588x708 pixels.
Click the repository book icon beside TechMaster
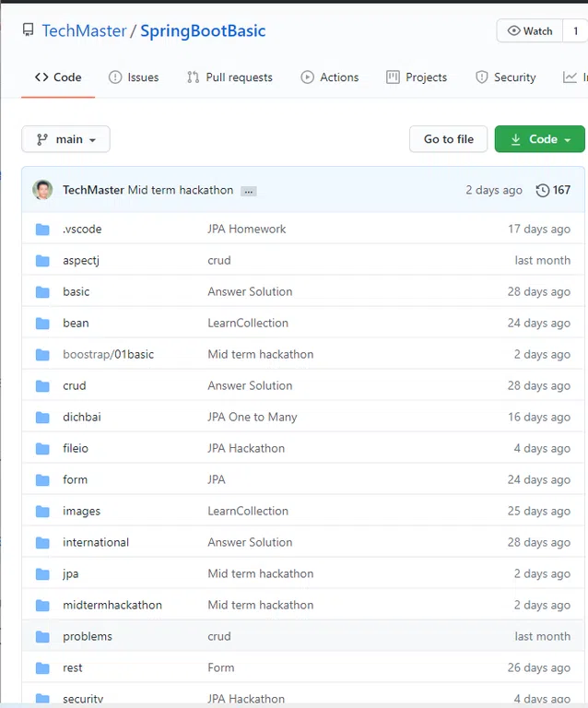click(28, 30)
